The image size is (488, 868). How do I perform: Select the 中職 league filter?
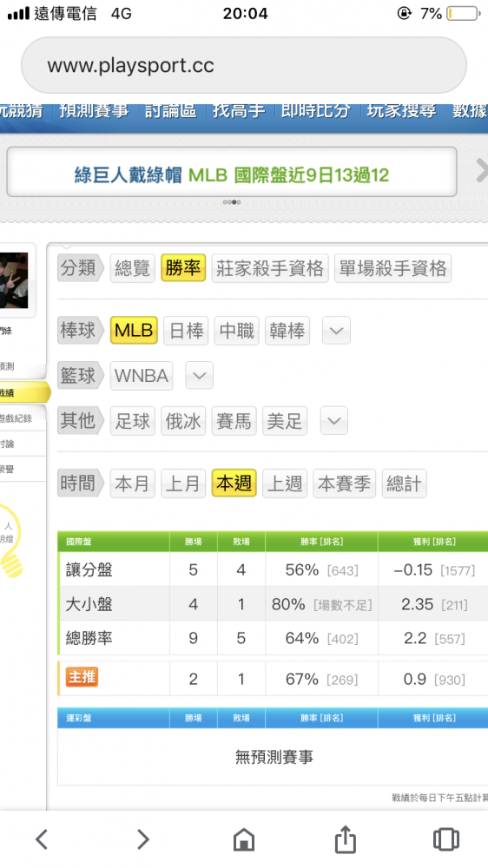236,331
